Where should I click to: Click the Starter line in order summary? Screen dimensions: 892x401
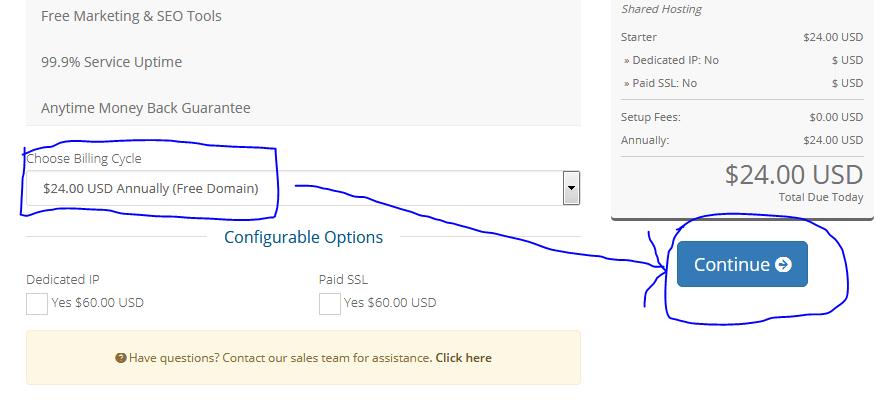[639, 37]
